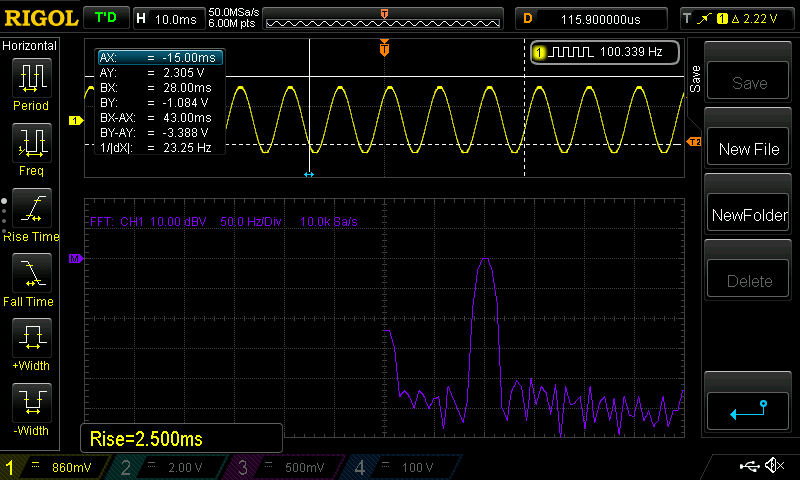
Task: Select the Freq measurement icon
Action: tap(31, 144)
